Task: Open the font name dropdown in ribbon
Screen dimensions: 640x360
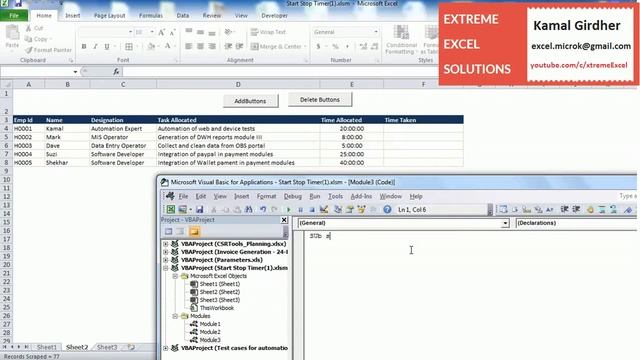Action: tap(130, 32)
